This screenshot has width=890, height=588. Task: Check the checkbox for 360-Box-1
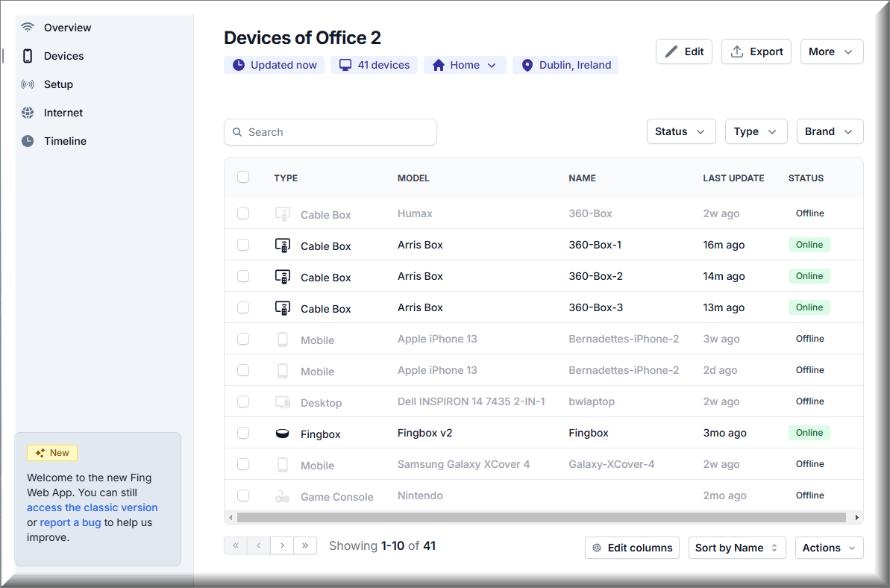pos(243,244)
